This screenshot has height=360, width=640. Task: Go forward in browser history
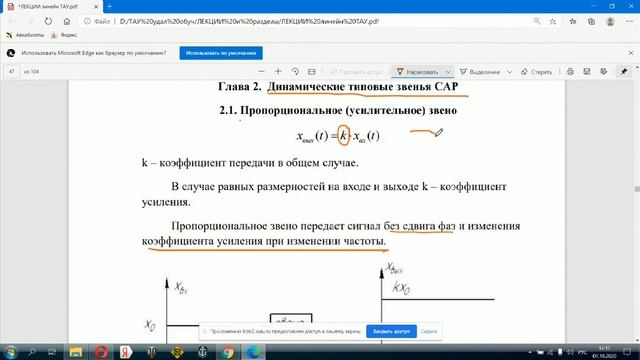coord(30,21)
